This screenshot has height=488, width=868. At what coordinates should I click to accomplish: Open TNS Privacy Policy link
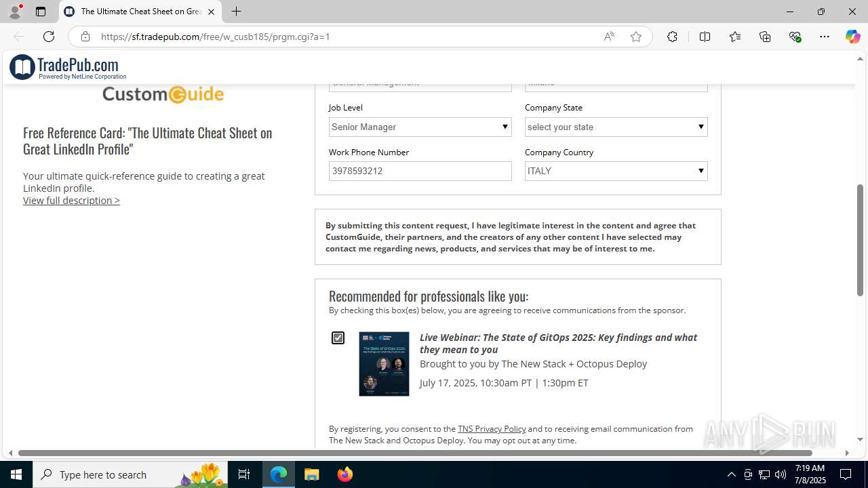point(492,428)
